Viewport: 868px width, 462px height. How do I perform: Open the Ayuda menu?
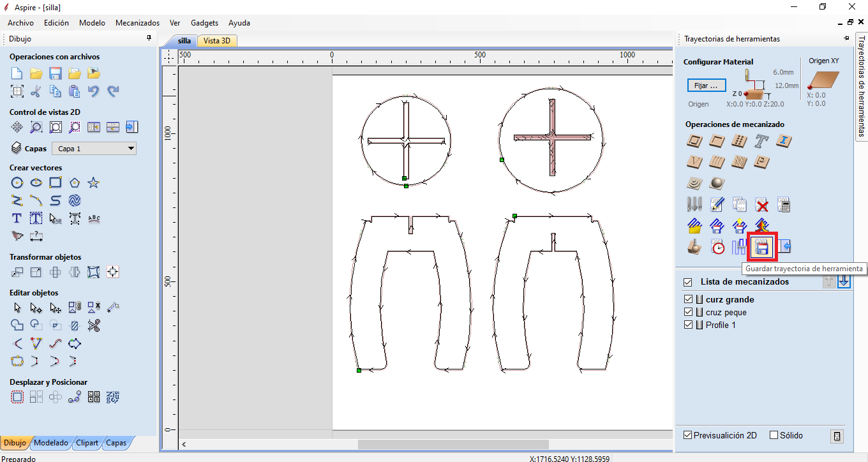(239, 23)
